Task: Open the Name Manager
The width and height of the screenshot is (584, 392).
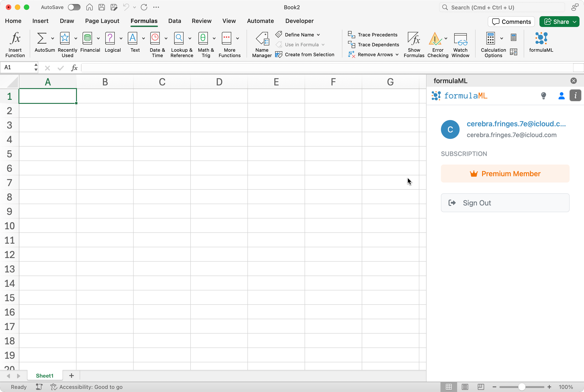Action: [262, 45]
